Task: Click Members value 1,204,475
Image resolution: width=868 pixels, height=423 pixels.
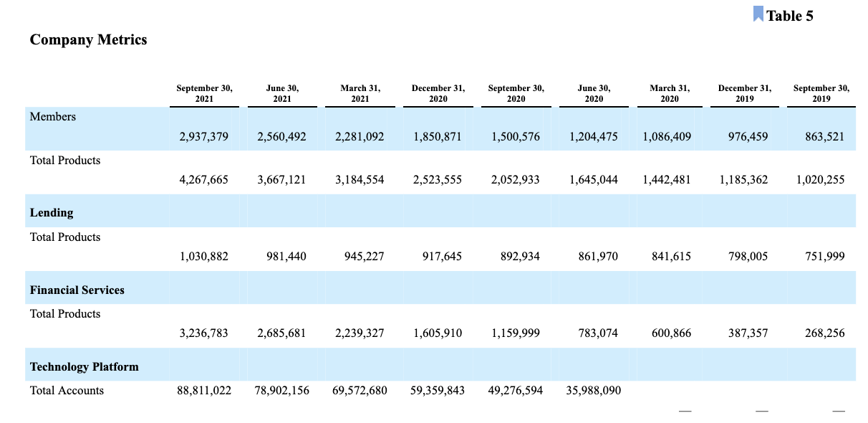Action: point(594,137)
